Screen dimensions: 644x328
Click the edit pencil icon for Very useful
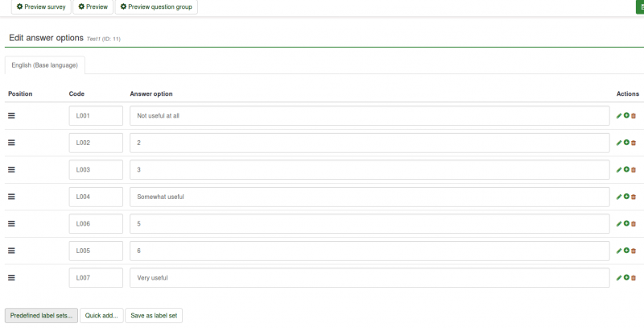pos(619,277)
